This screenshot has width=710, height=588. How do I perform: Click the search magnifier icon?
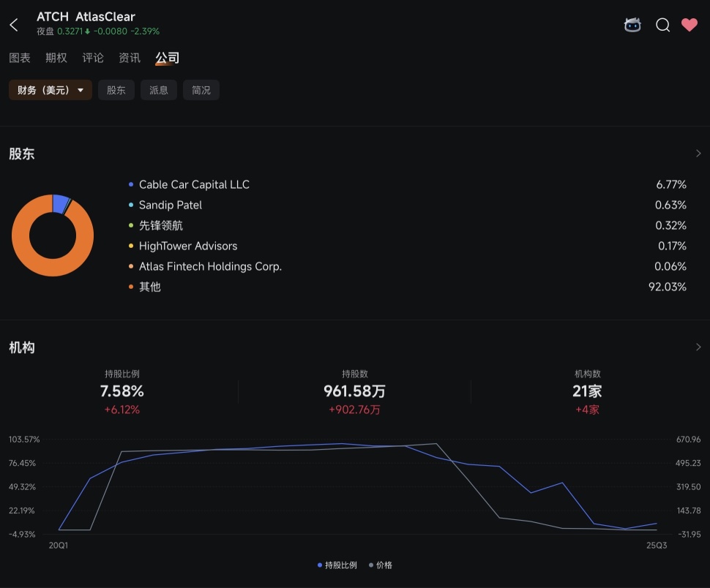coord(662,25)
